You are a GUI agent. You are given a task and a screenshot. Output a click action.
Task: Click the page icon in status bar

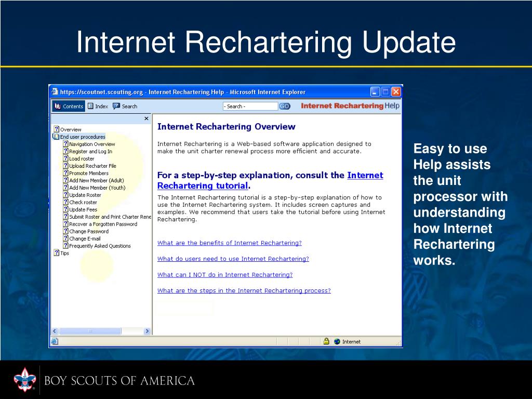tap(55, 342)
